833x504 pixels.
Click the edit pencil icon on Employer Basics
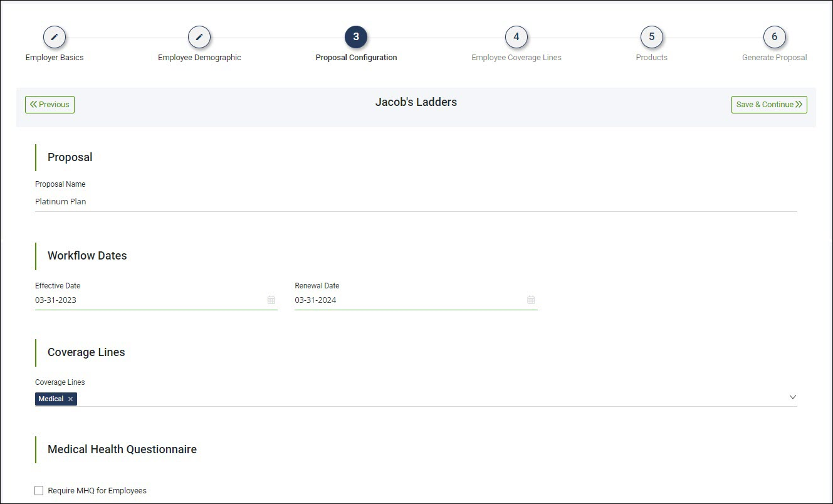[55, 36]
